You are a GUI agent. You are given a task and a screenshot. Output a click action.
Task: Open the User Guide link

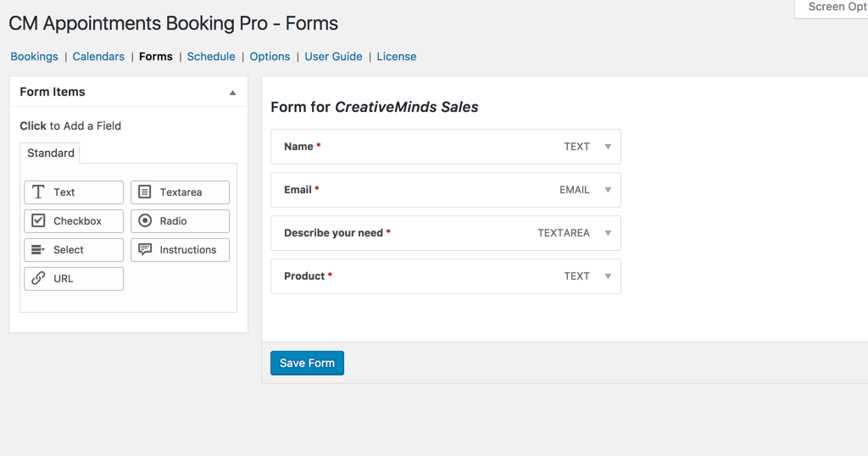pos(333,57)
